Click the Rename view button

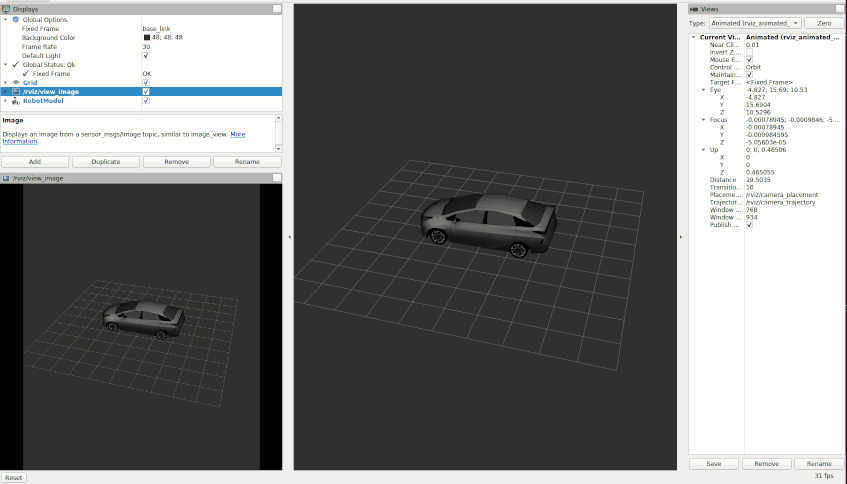coord(819,463)
